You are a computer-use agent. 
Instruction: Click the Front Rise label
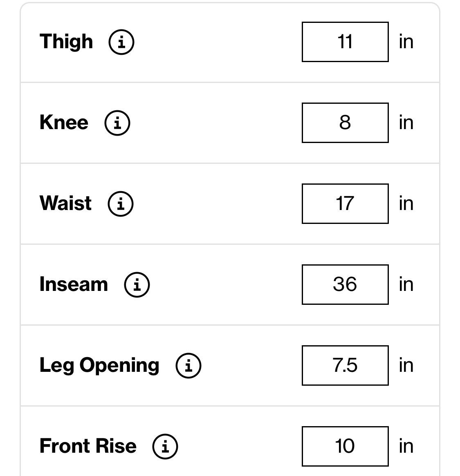[x=88, y=446]
